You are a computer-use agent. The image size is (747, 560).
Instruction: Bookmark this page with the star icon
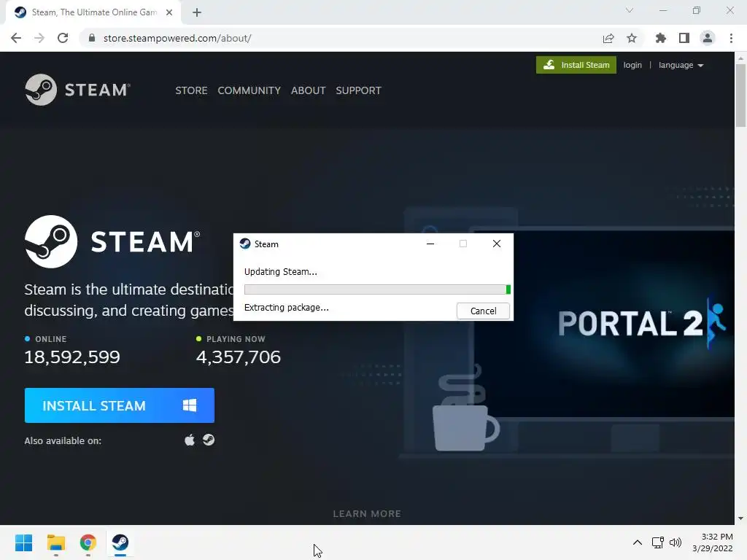[631, 38]
